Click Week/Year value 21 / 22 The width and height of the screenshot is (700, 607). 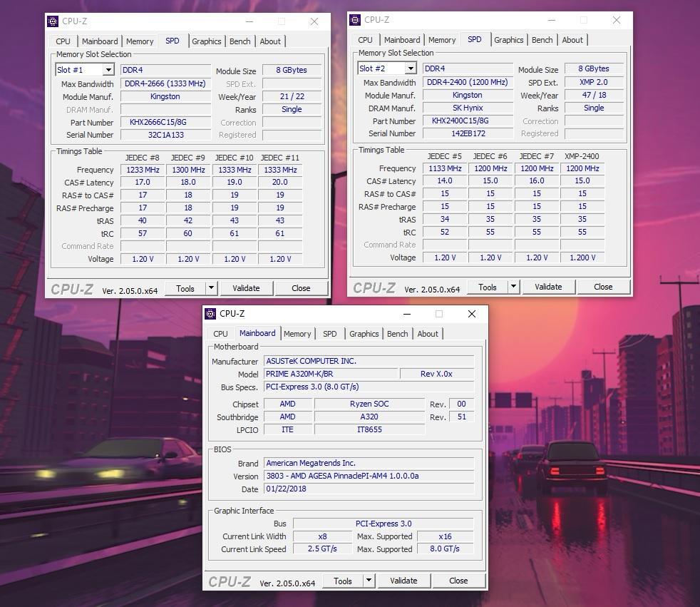292,96
